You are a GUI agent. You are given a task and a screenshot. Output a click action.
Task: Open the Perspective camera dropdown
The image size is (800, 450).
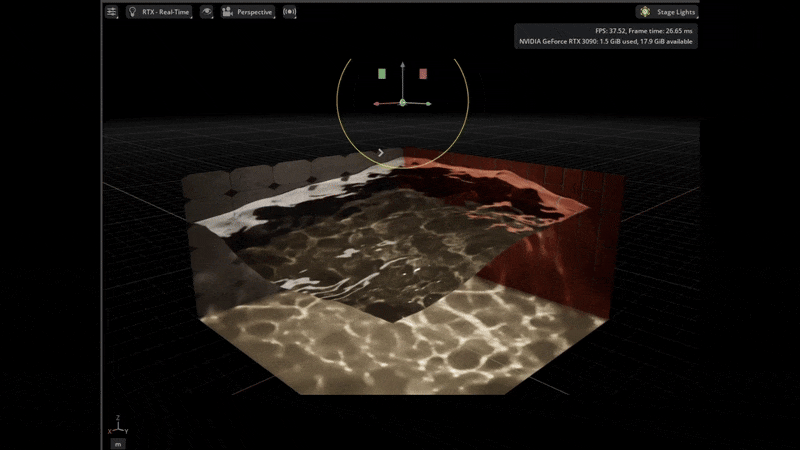tap(248, 12)
